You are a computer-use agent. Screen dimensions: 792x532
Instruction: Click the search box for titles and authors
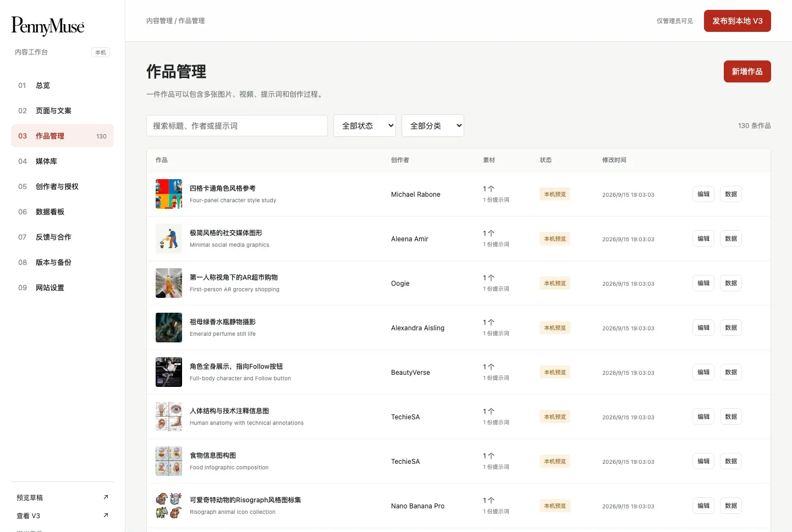pyautogui.click(x=237, y=126)
